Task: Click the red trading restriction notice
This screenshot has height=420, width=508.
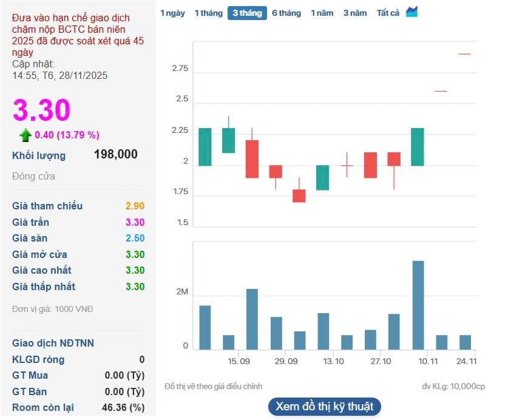Action: click(78, 35)
